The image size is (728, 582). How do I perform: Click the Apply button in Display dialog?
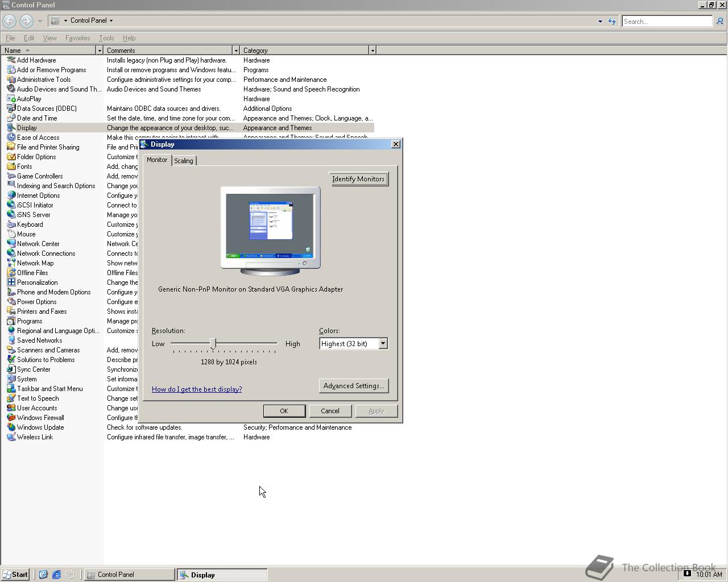pyautogui.click(x=376, y=411)
